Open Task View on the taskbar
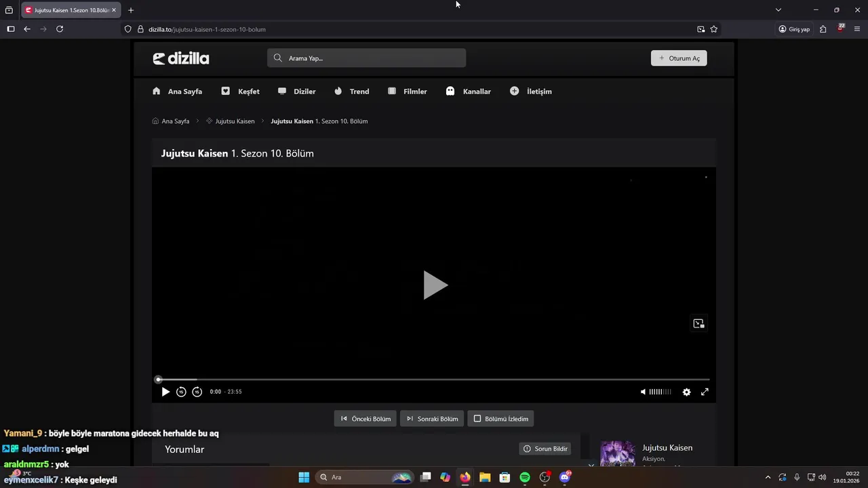This screenshot has width=868, height=488. [426, 477]
